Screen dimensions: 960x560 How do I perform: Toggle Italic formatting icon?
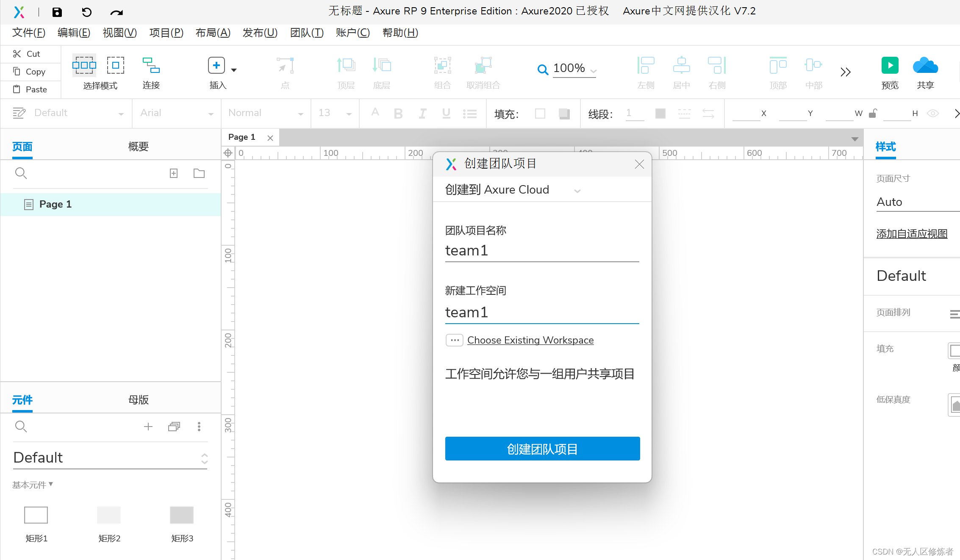coord(422,114)
